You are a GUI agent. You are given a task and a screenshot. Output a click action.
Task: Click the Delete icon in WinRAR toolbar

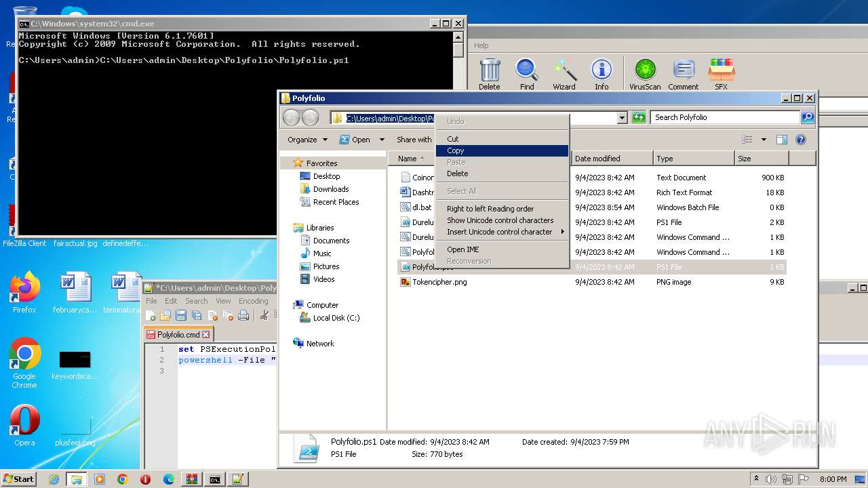pos(490,74)
